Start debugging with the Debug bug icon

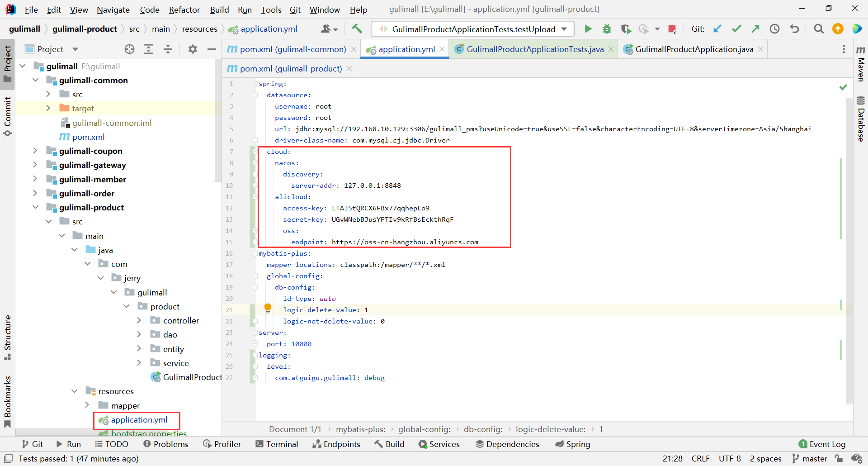coord(607,29)
